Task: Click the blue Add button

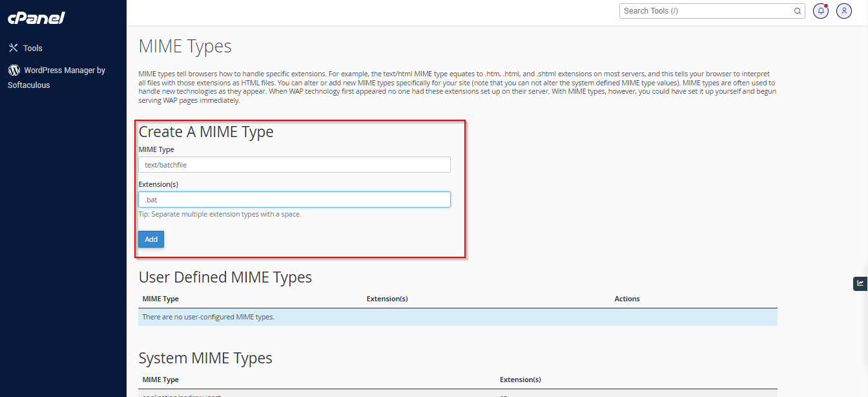Action: 151,239
